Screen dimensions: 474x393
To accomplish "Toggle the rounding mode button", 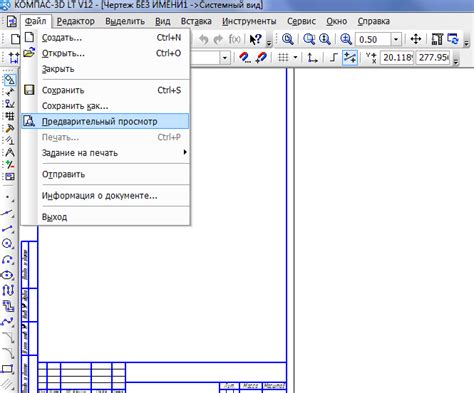I will pyautogui.click(x=350, y=58).
